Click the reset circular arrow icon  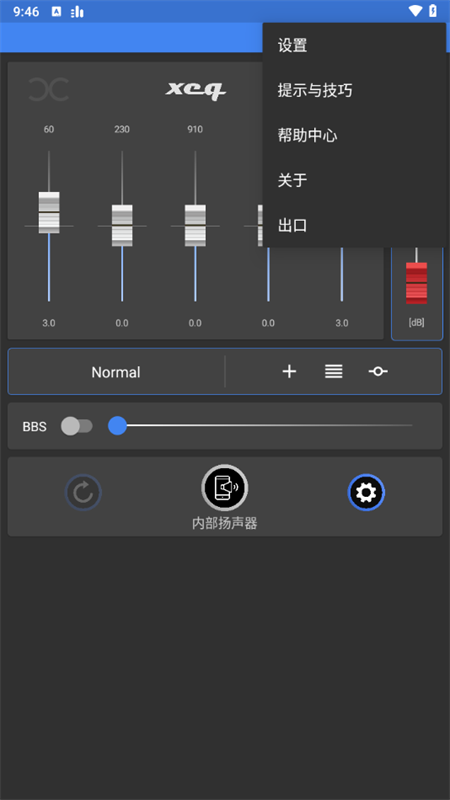[x=83, y=492]
